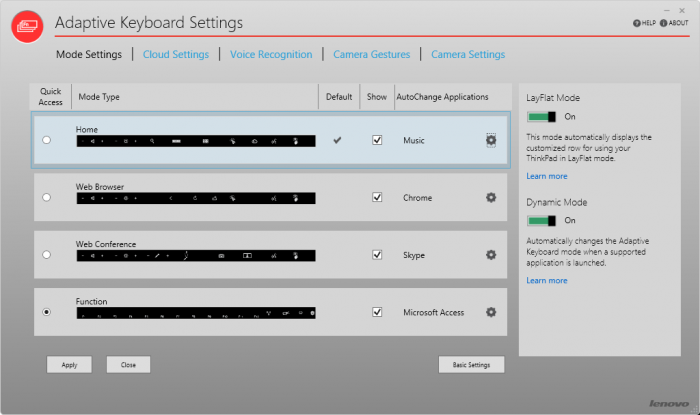Open settings gear for Web Conference mode
700x415 pixels.
[x=490, y=255]
